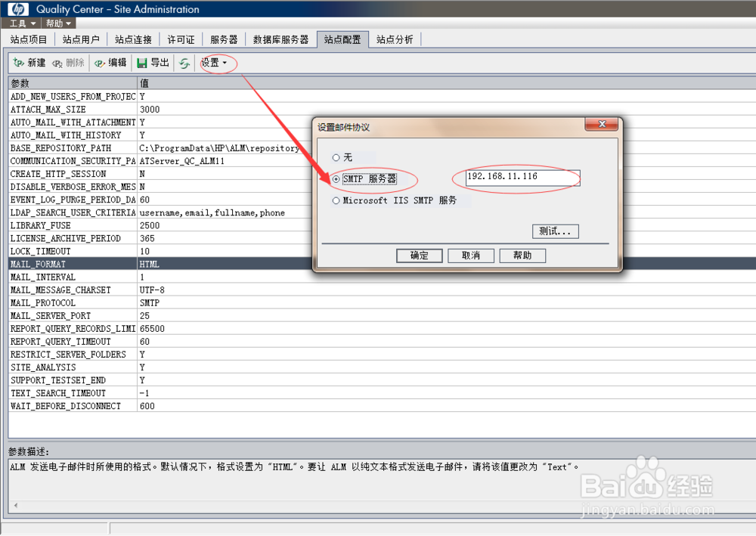Switch to the 站点连接 tab
The height and width of the screenshot is (536, 756).
coord(134,39)
